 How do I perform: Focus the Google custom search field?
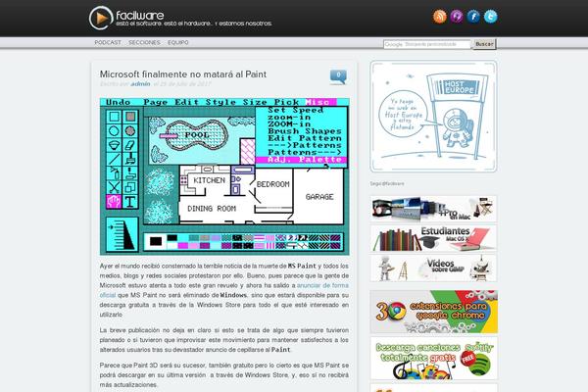(x=426, y=44)
